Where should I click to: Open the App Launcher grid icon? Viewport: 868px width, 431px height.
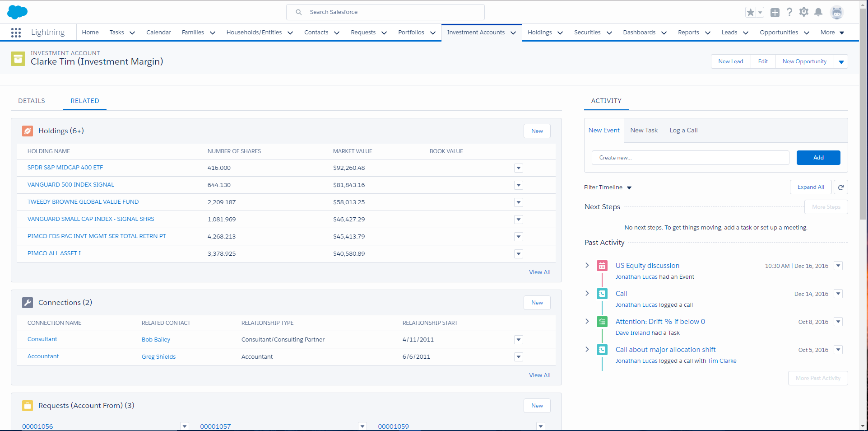tap(16, 33)
